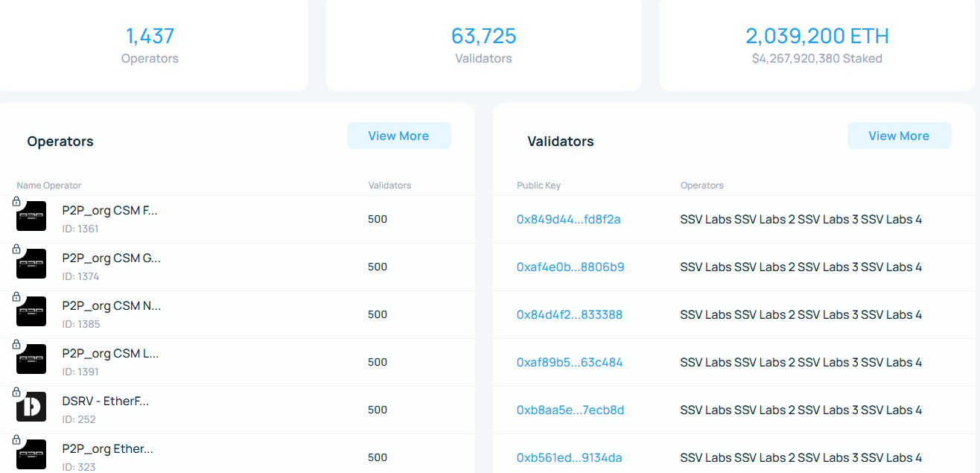Click the P2P_org logo for operator ID 1374
Image resolution: width=980 pixels, height=473 pixels.
coord(31,264)
